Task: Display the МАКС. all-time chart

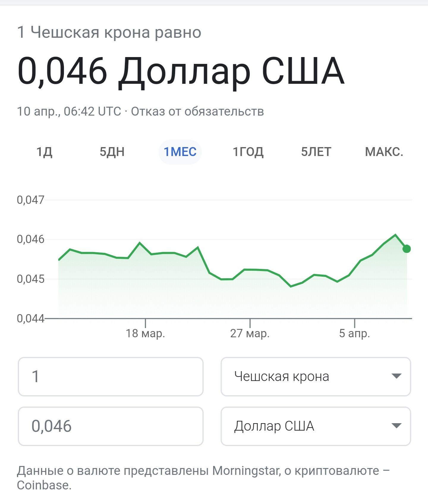Action: click(385, 152)
